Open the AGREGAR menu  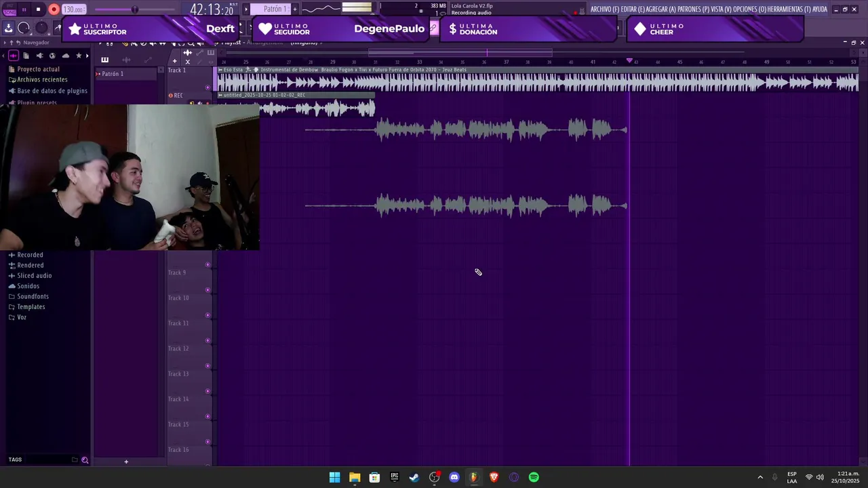660,9
